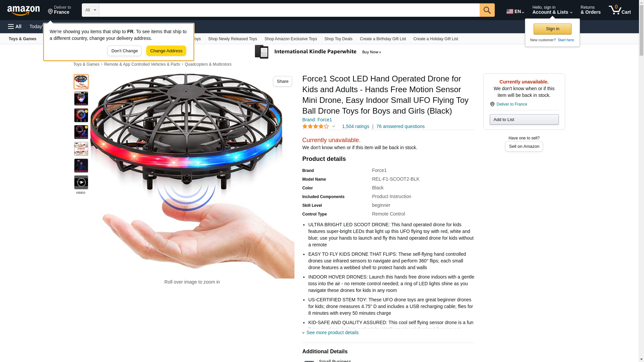Click the Don't Change button
This screenshot has width=644, height=362.
point(124,51)
